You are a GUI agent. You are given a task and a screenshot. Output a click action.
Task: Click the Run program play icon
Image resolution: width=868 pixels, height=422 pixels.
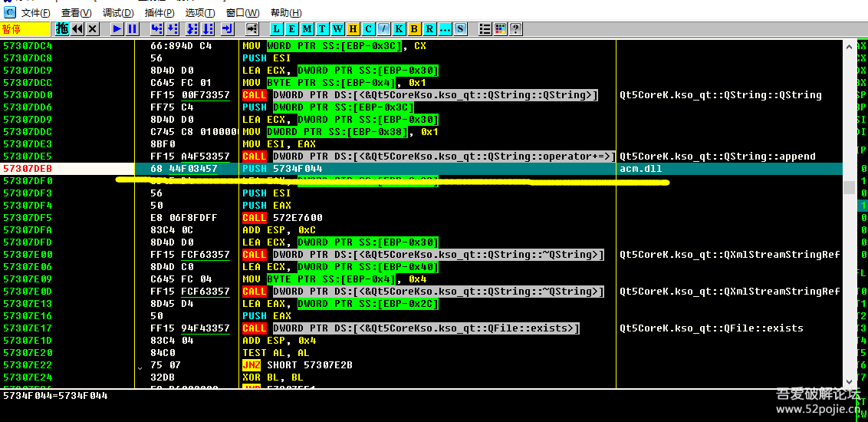(117, 29)
